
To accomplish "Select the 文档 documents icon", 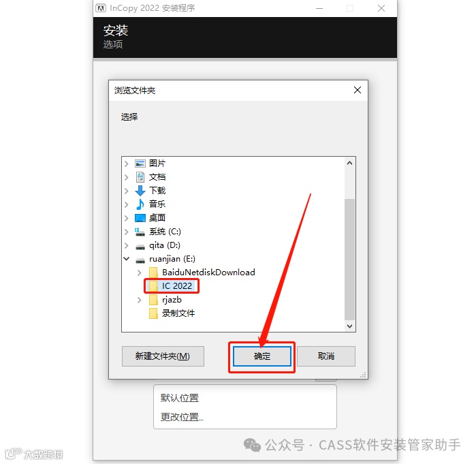I will pos(140,177).
